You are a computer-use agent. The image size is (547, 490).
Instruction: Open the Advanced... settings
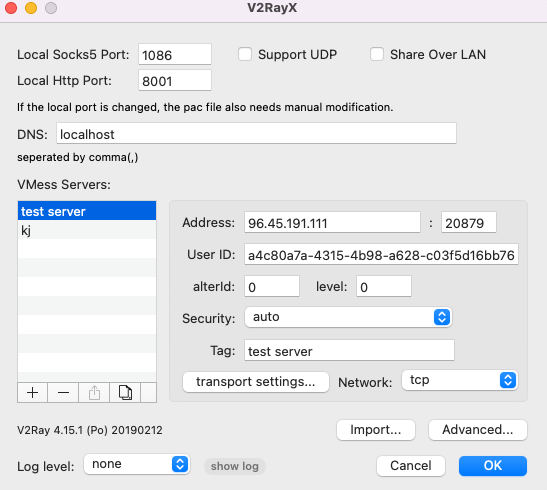coord(478,430)
